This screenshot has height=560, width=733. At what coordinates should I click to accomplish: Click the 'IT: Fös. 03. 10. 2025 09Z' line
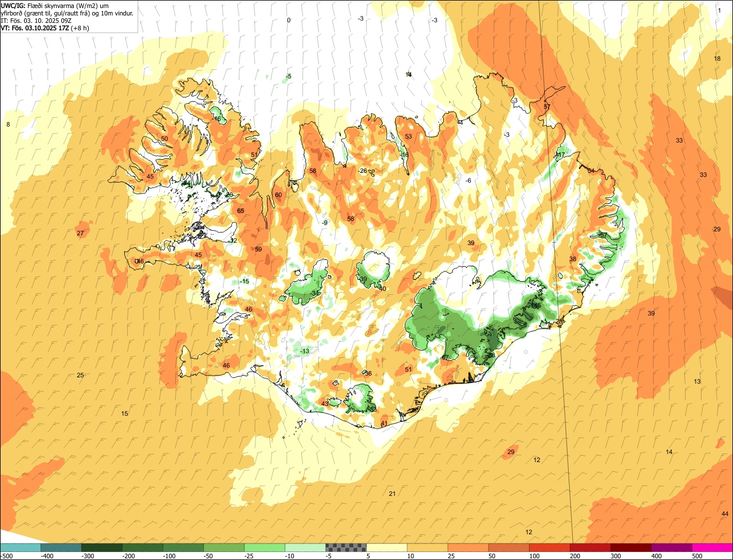tap(36, 20)
